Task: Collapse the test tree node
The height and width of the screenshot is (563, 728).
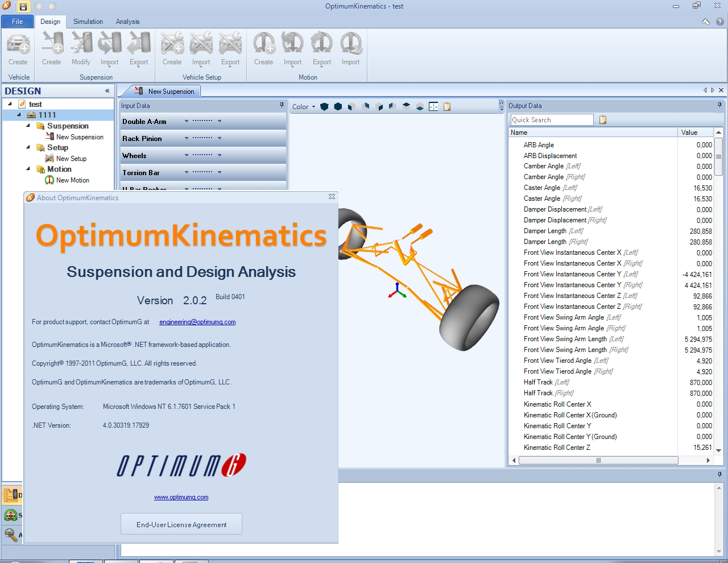Action: click(10, 104)
